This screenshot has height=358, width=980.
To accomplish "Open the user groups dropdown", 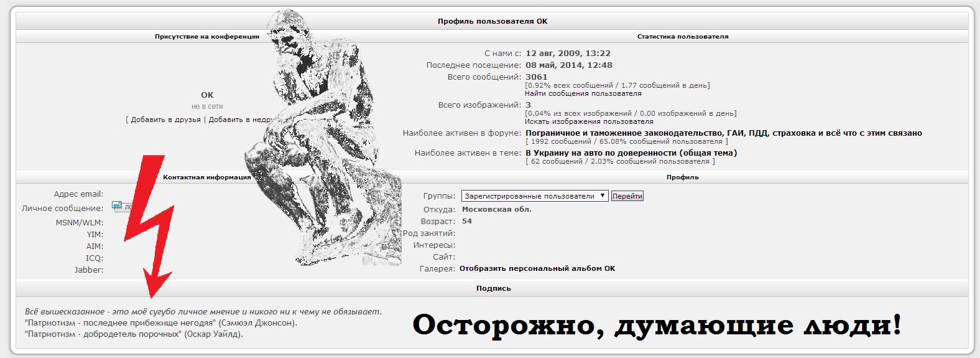I will coord(534,196).
